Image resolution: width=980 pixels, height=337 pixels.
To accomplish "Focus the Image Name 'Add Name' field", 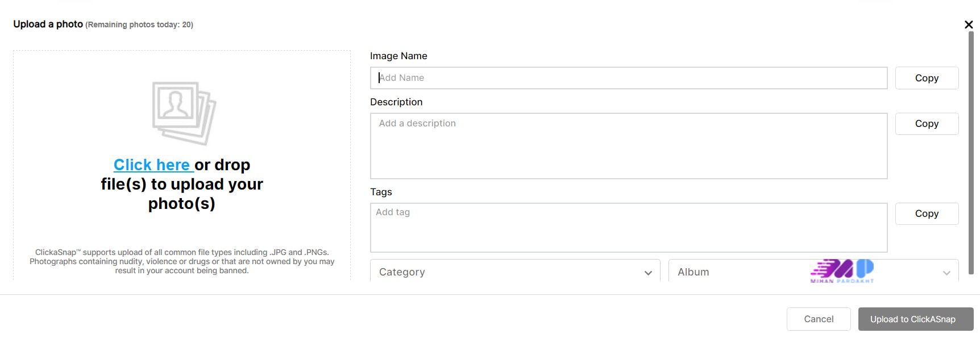I will (x=628, y=78).
